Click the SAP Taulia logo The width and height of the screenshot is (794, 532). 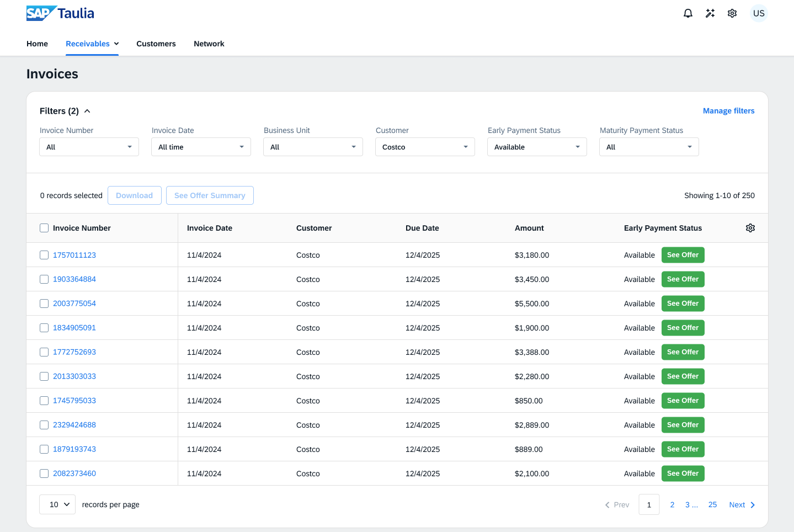[60, 13]
